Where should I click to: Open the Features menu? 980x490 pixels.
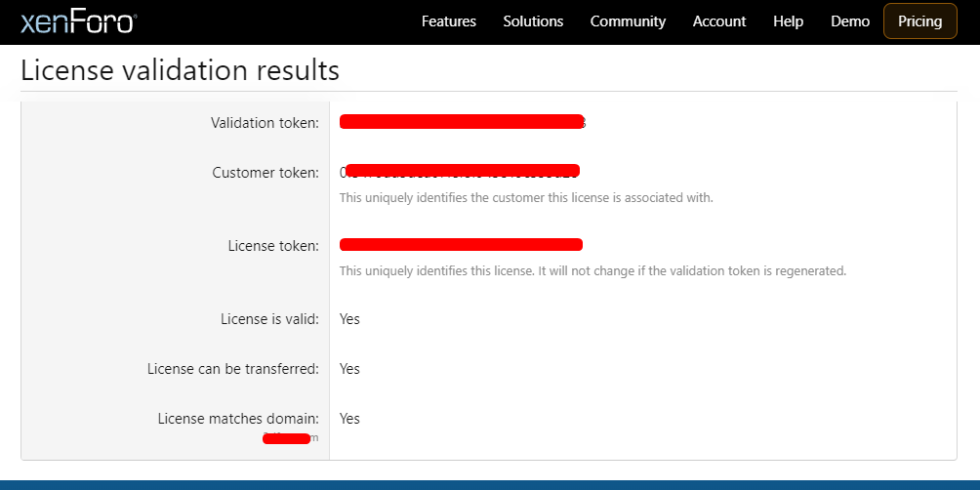pos(449,21)
